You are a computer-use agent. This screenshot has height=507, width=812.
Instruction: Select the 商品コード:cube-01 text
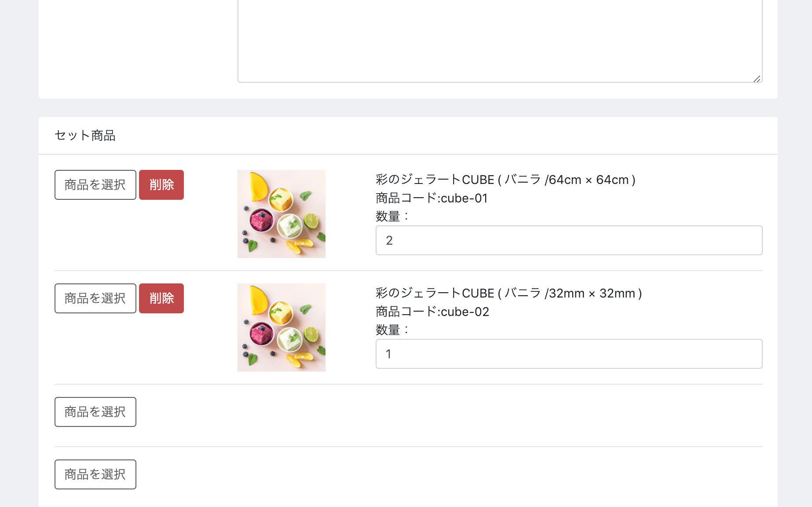[x=432, y=198]
